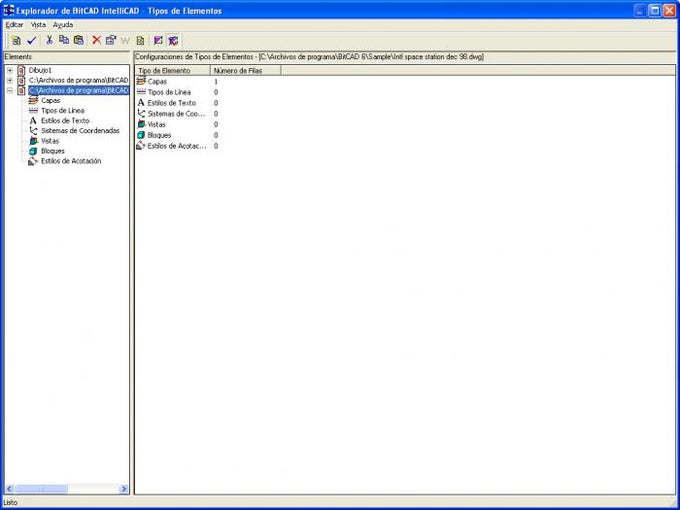Open the Ayuda menu
Screen dimensions: 680x510
pyautogui.click(x=63, y=25)
